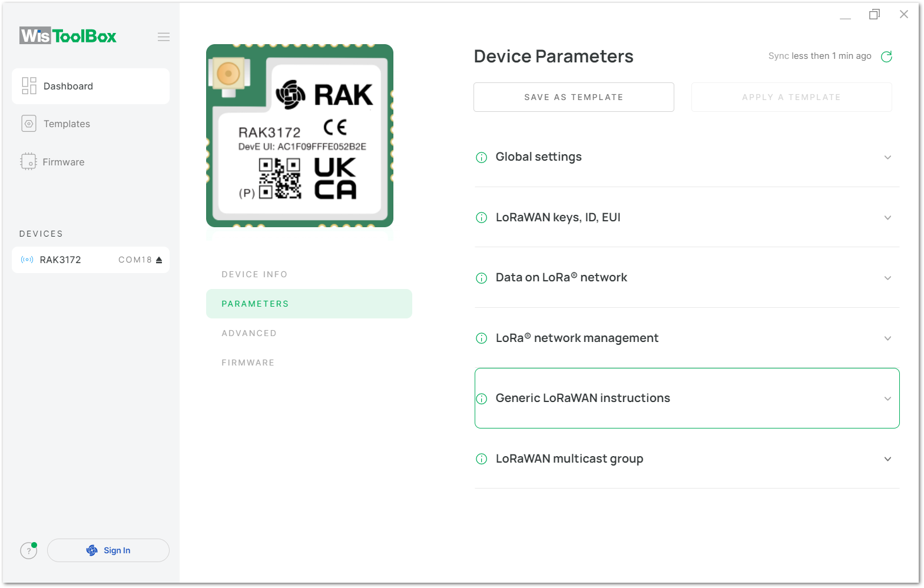Click the Sync less then 1 min ago text
The height and width of the screenshot is (588, 924).
[x=820, y=56]
